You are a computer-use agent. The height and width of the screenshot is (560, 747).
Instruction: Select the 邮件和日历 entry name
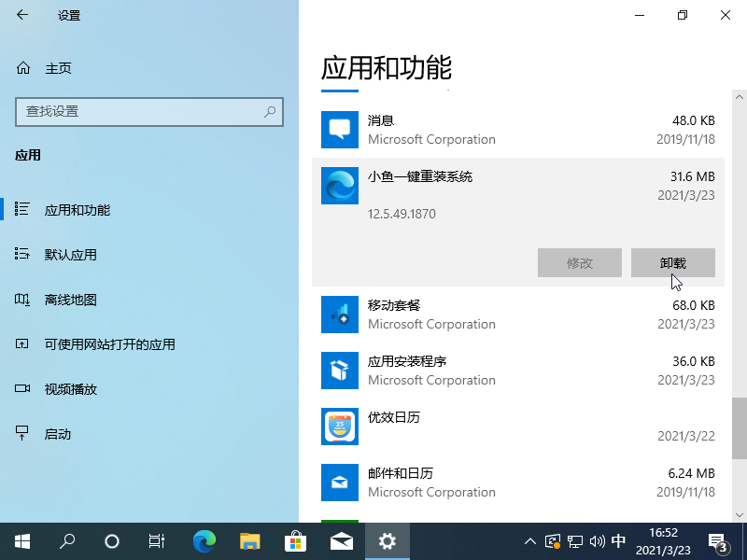click(401, 473)
